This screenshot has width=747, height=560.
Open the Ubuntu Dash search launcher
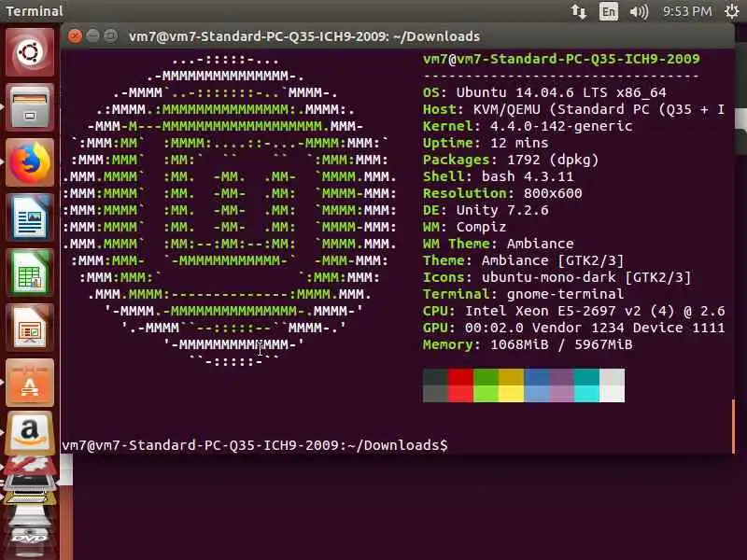30,51
